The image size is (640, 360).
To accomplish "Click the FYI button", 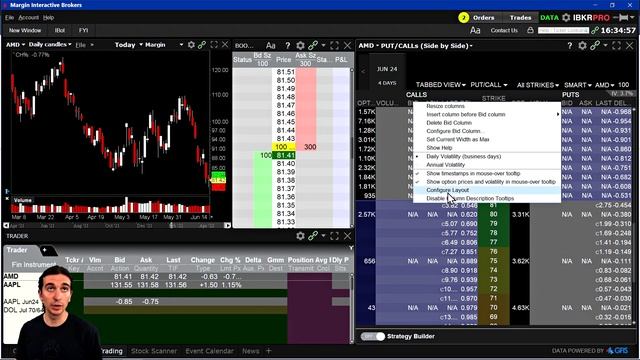I will click(84, 30).
